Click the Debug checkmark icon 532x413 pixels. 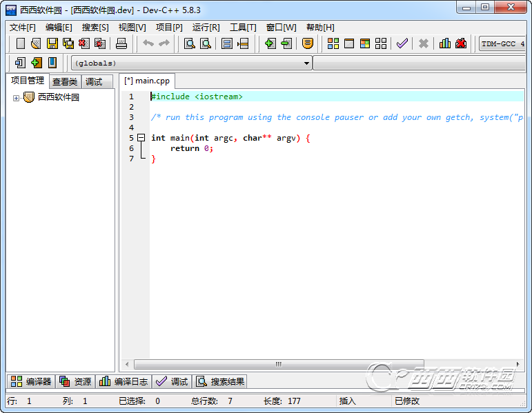click(402, 43)
